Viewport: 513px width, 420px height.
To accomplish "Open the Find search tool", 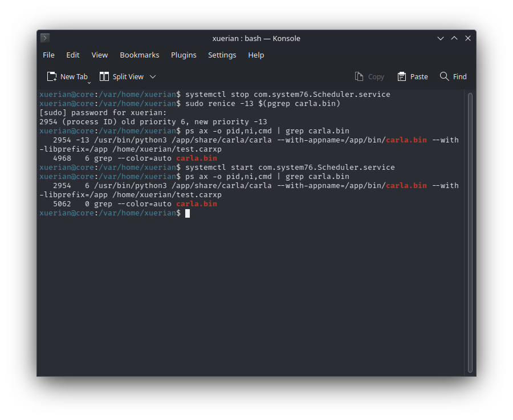I will 453,76.
